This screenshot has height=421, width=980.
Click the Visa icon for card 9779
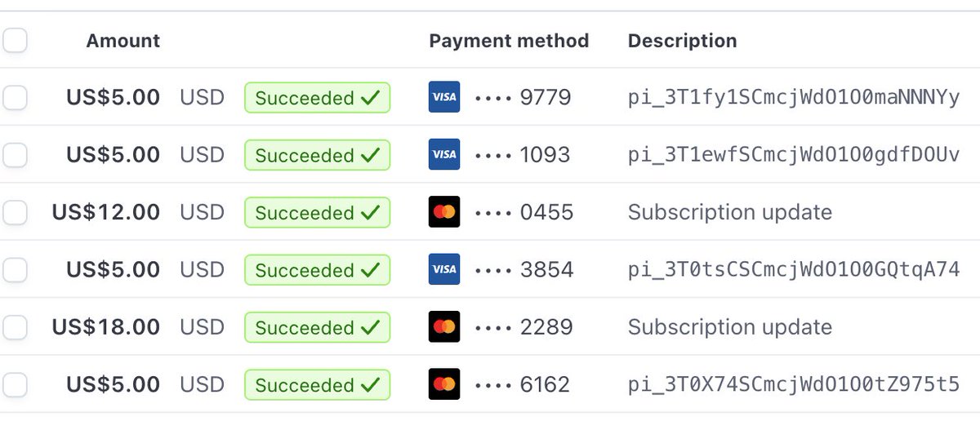pos(444,98)
